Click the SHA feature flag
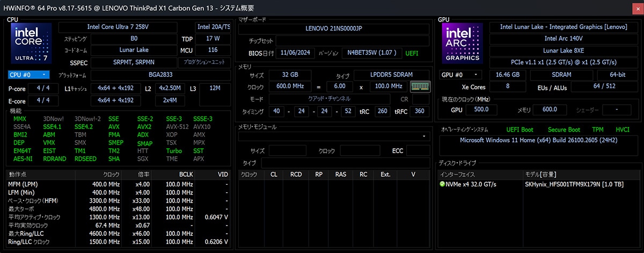The image size is (644, 253). click(114, 159)
